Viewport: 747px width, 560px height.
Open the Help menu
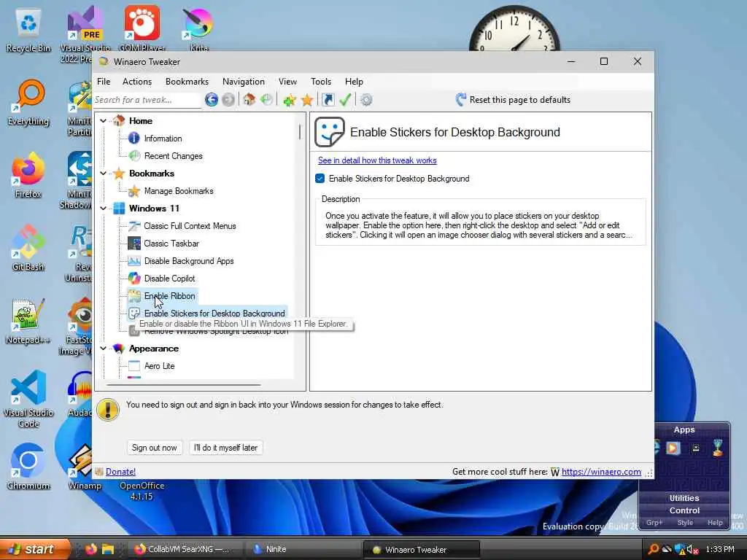click(x=354, y=82)
